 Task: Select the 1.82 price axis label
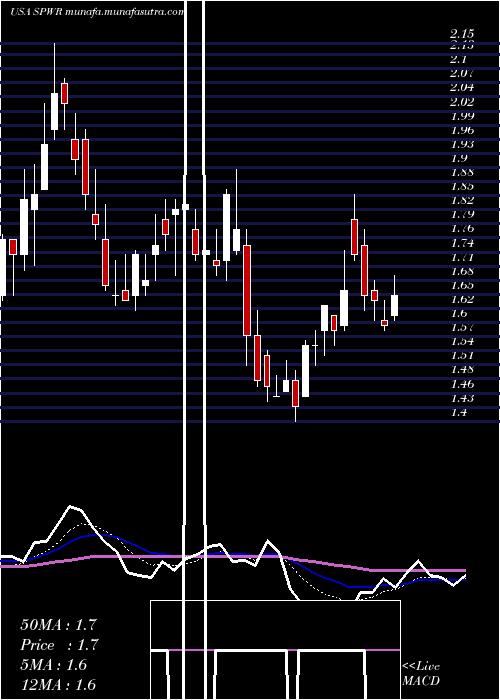click(x=462, y=200)
